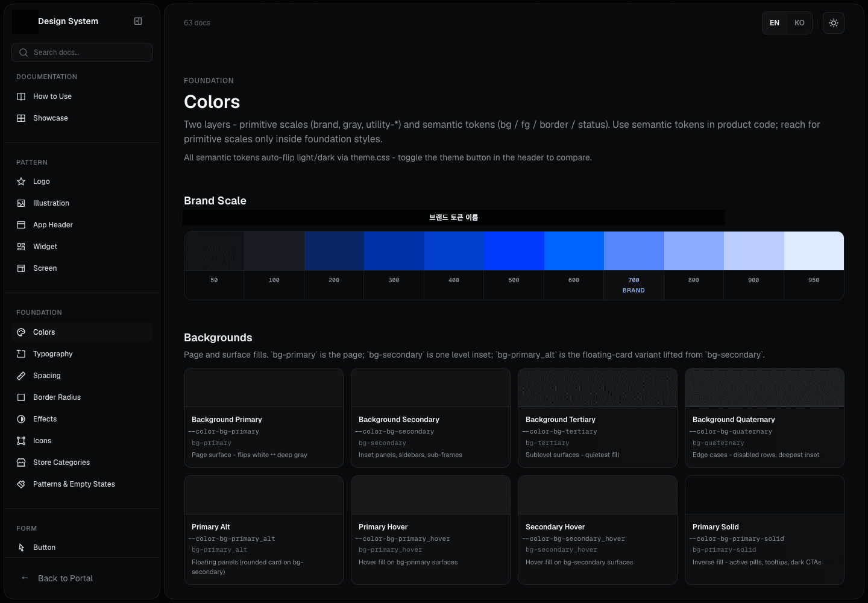Viewport: 868px width, 603px height.
Task: Click the Showcase grid icon
Action: (21, 118)
